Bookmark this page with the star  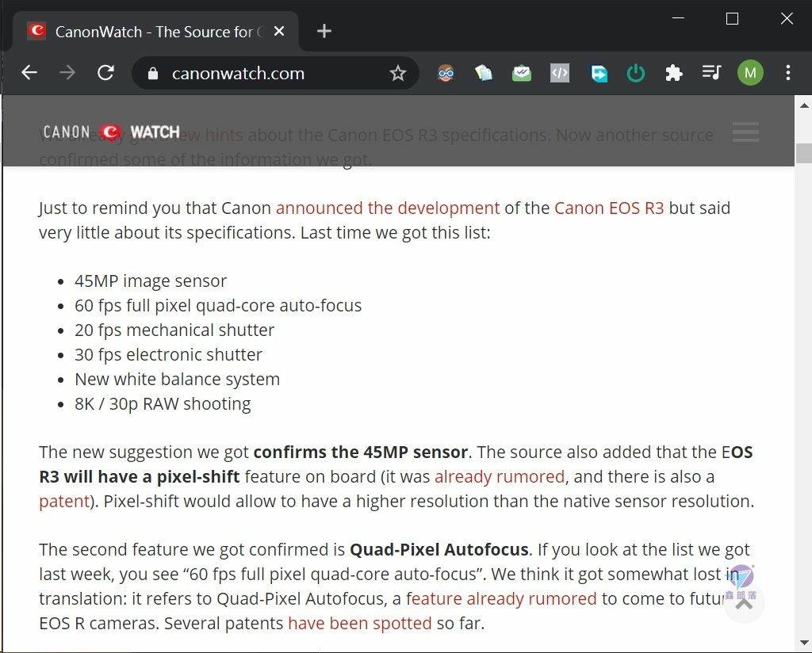(398, 73)
